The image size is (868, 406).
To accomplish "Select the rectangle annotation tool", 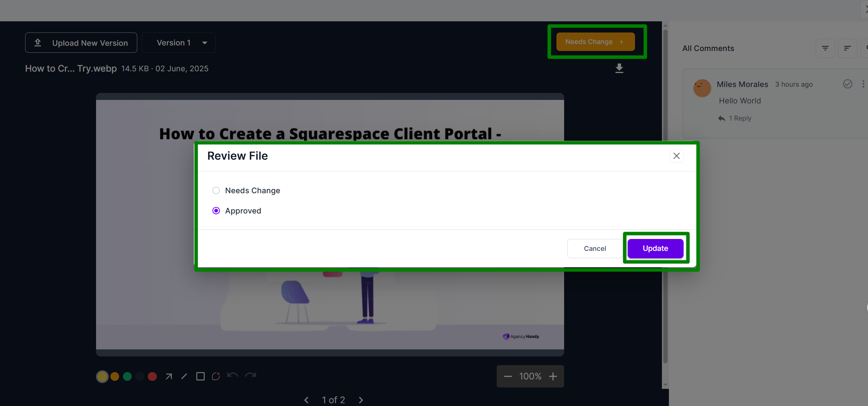I will [x=200, y=376].
